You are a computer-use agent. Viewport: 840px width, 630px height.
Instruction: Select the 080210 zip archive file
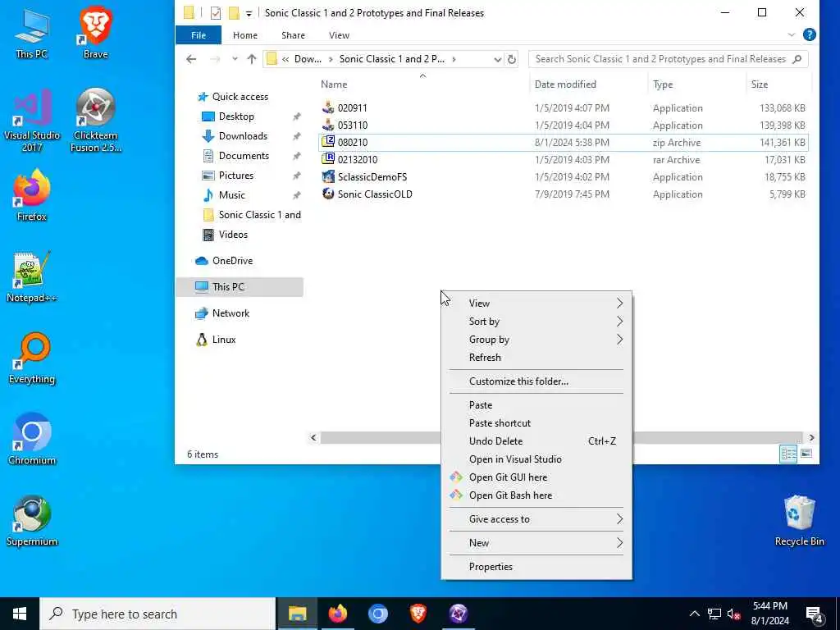point(563,143)
